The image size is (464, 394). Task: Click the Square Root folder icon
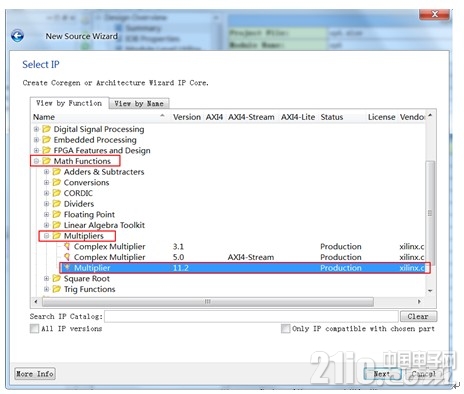(57, 278)
